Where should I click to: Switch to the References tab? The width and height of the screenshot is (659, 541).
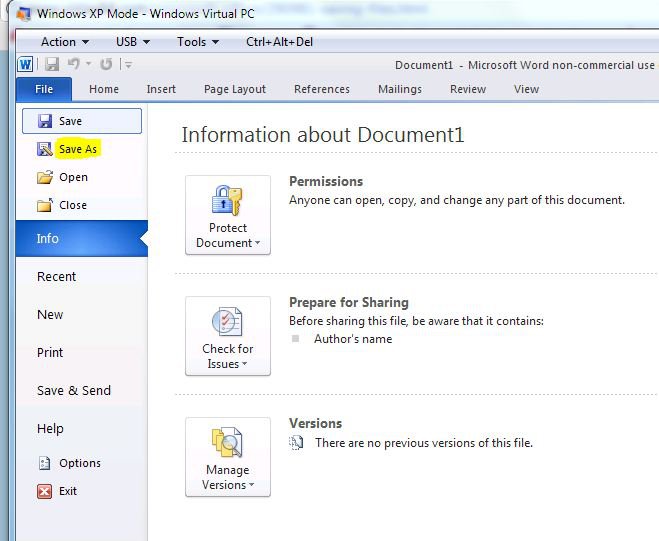pos(322,89)
